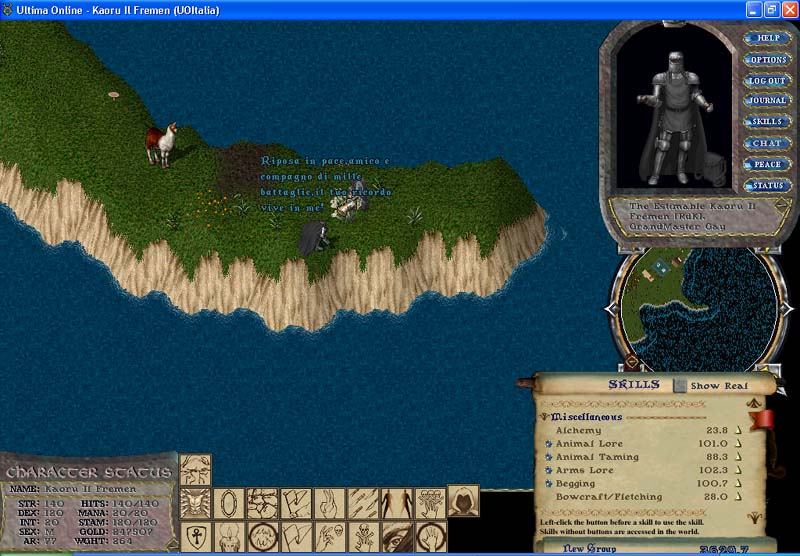The image size is (800, 556).
Task: Click the LOG OUT button
Action: click(x=767, y=81)
